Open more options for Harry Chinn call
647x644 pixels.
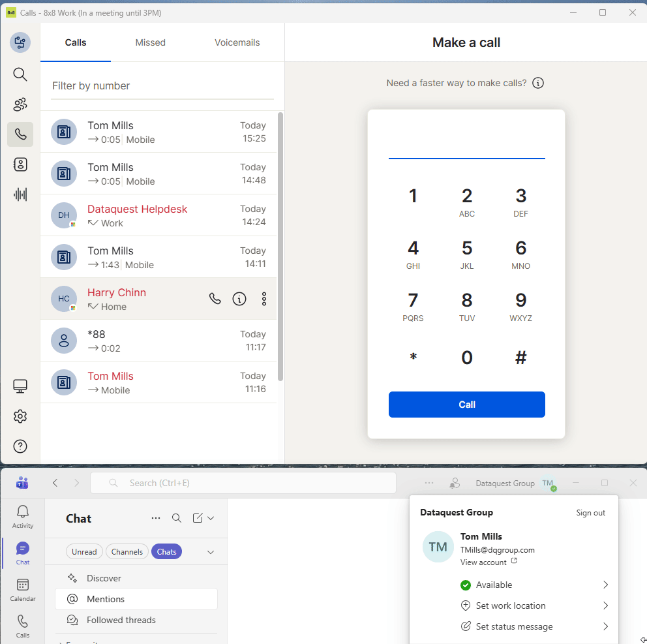tap(264, 298)
